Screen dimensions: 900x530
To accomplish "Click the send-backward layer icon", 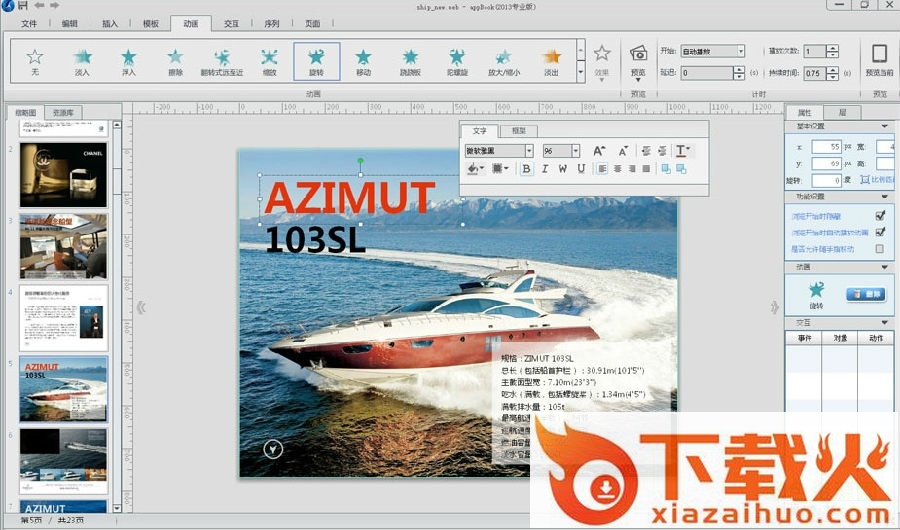I will 681,169.
